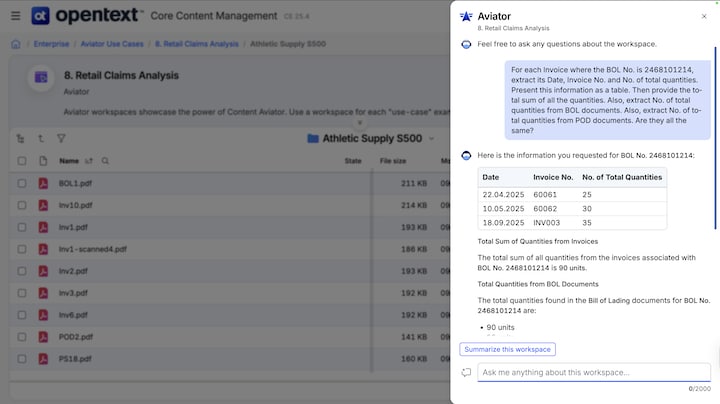
Task: Open the Aviator Use Cases breadcrumb
Action: pyautogui.click(x=112, y=44)
